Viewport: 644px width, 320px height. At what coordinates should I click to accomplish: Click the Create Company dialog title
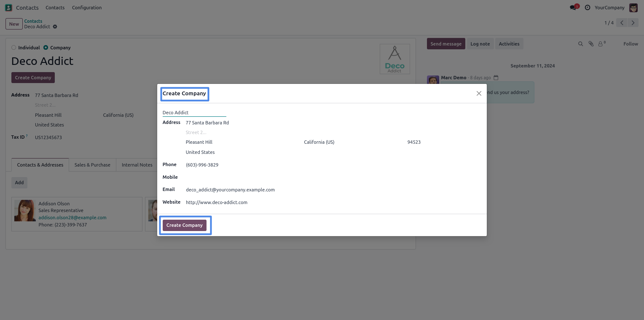185,94
